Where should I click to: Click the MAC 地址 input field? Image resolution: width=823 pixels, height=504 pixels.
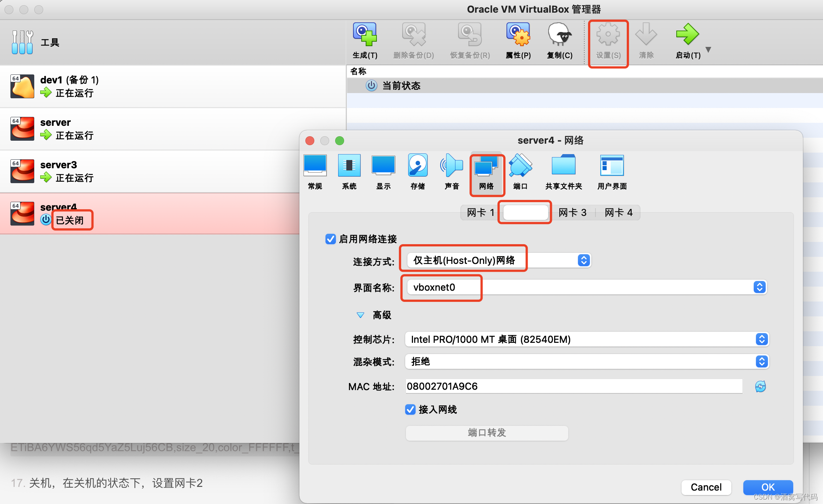(573, 386)
